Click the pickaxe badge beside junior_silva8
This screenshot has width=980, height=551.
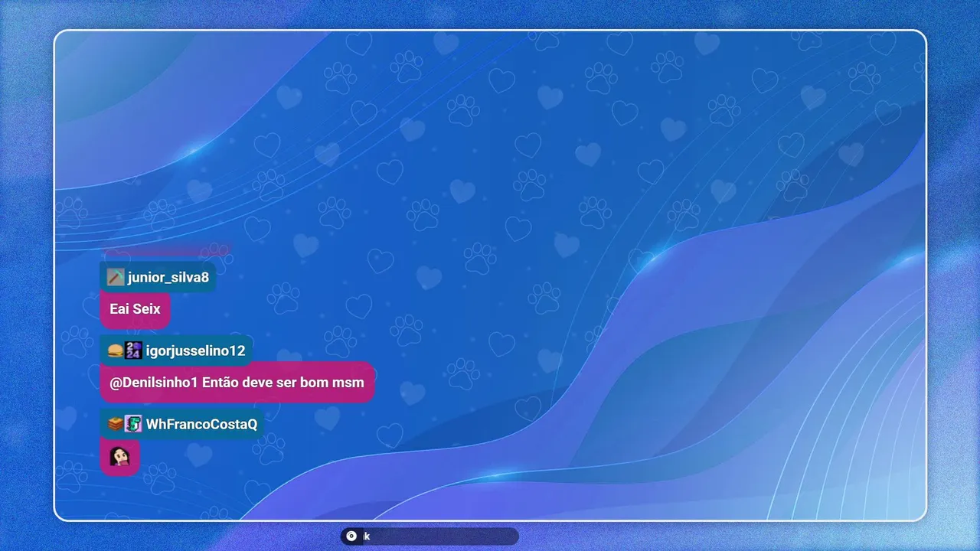click(x=116, y=277)
